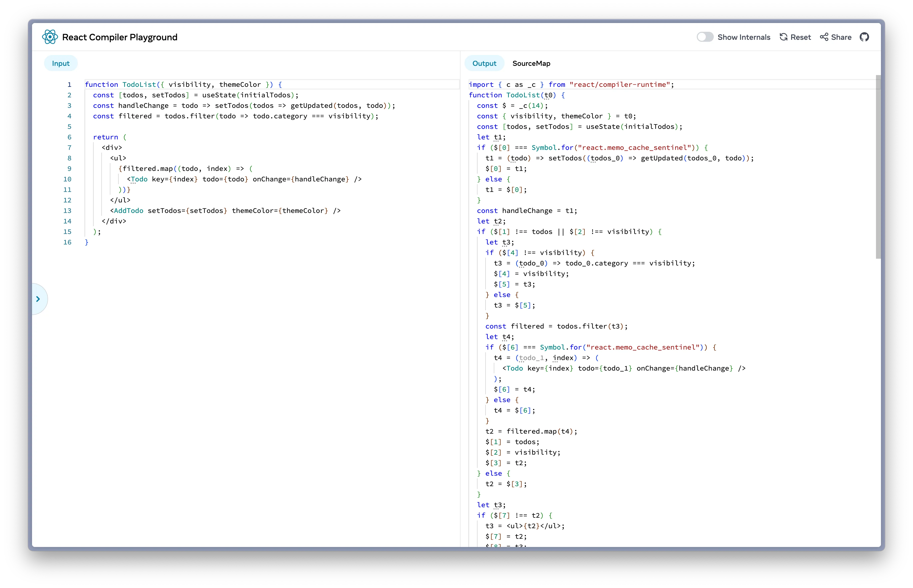Expand the collapsed left sidebar chevron
Screen dimensions: 913x588
pyautogui.click(x=38, y=299)
